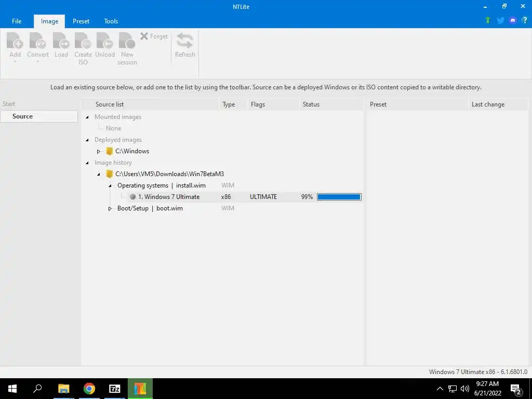Show hidden system tray icons
The height and width of the screenshot is (399, 532).
440,389
